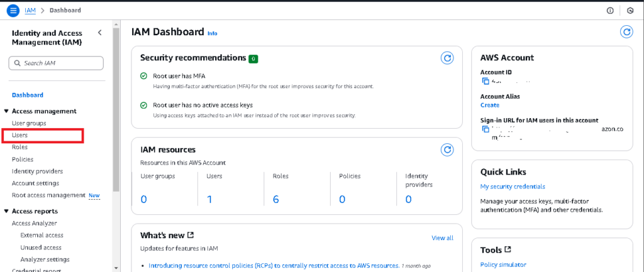Viewport: 644px width, 272px height.
Task: Click Create under Account Alias
Action: click(x=489, y=105)
